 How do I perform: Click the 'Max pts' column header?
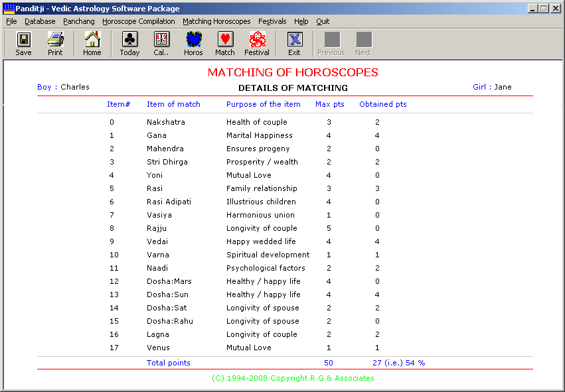coord(330,104)
